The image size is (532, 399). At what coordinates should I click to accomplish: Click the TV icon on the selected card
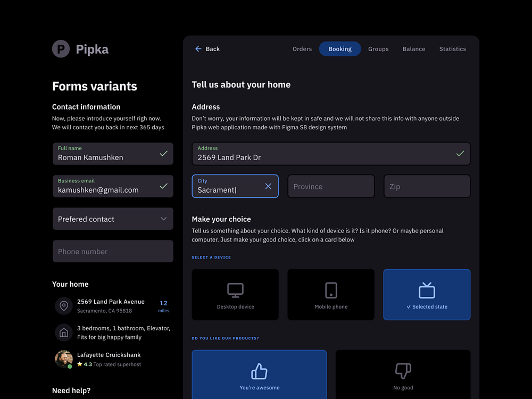coord(427,289)
